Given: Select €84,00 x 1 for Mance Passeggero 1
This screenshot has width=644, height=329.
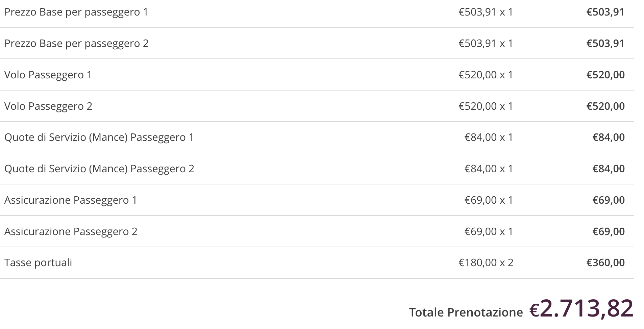Looking at the screenshot, I should point(489,137).
